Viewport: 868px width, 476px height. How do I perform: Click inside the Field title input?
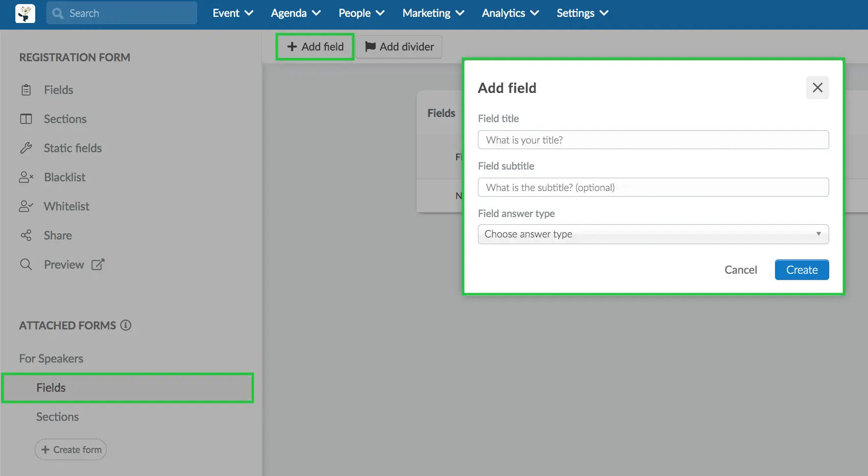pyautogui.click(x=653, y=139)
